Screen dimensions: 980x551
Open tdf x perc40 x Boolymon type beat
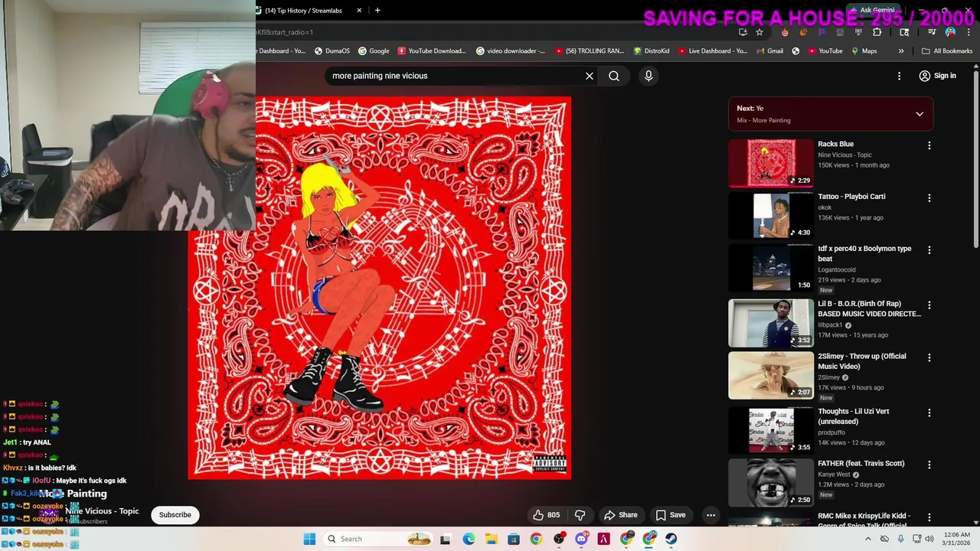pyautogui.click(x=864, y=253)
